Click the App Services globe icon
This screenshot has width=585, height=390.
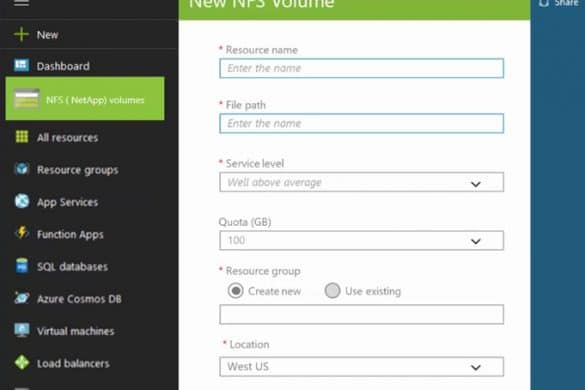(x=22, y=201)
